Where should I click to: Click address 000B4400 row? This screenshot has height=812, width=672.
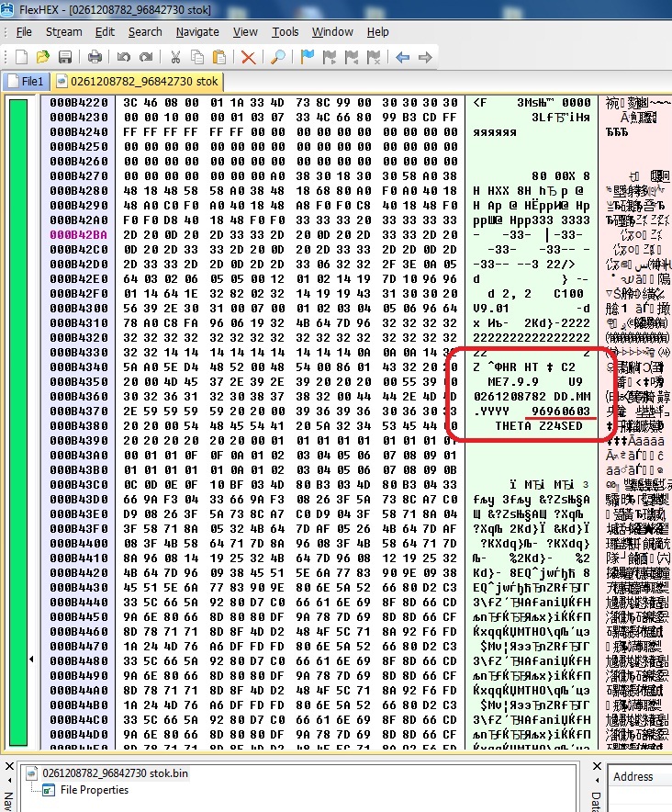(79, 544)
